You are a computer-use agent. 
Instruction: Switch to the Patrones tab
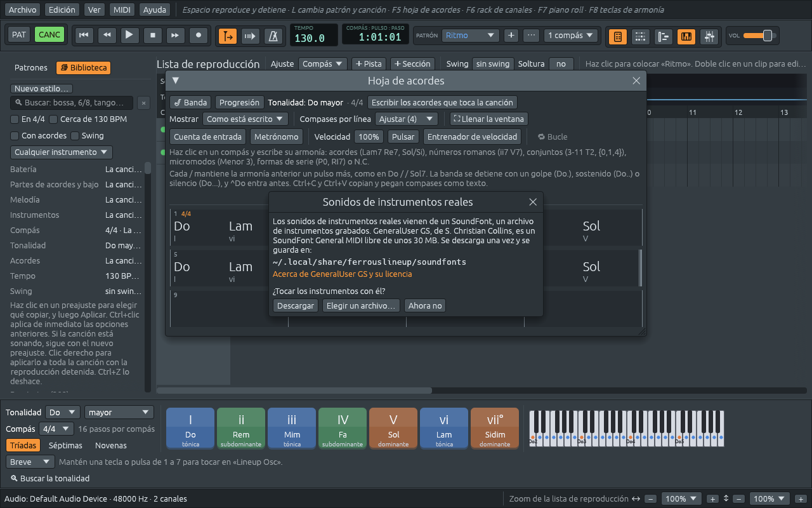pyautogui.click(x=31, y=68)
